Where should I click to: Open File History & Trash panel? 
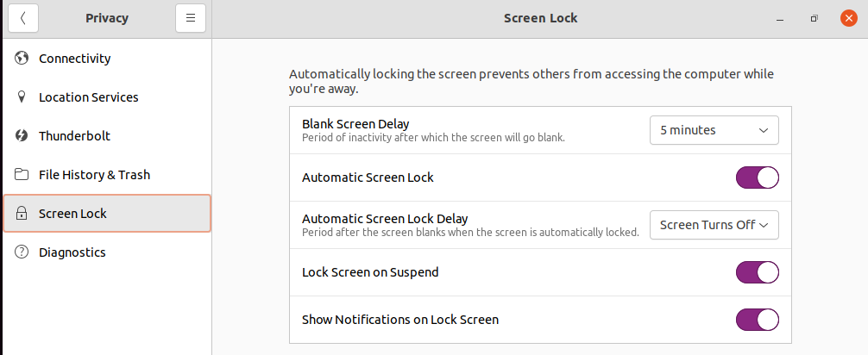(94, 175)
